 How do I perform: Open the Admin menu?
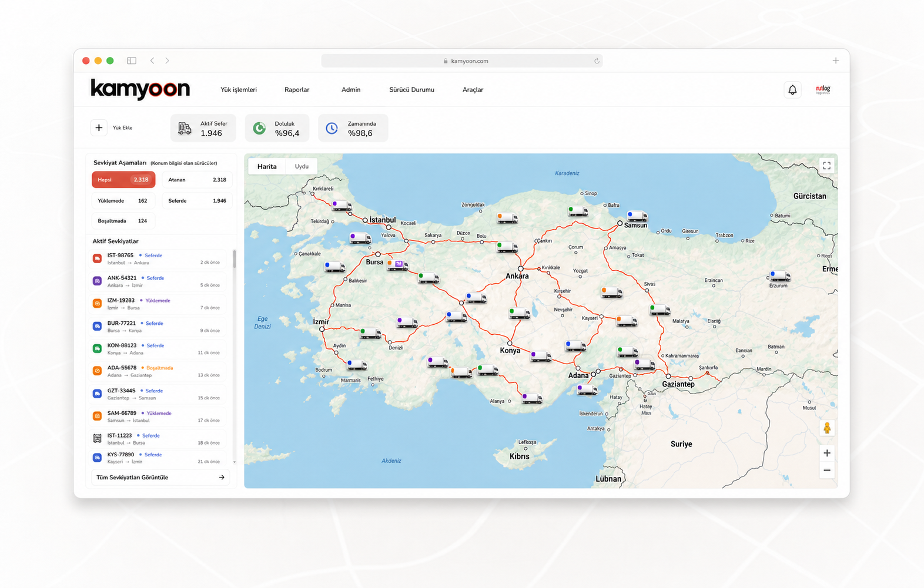click(351, 90)
